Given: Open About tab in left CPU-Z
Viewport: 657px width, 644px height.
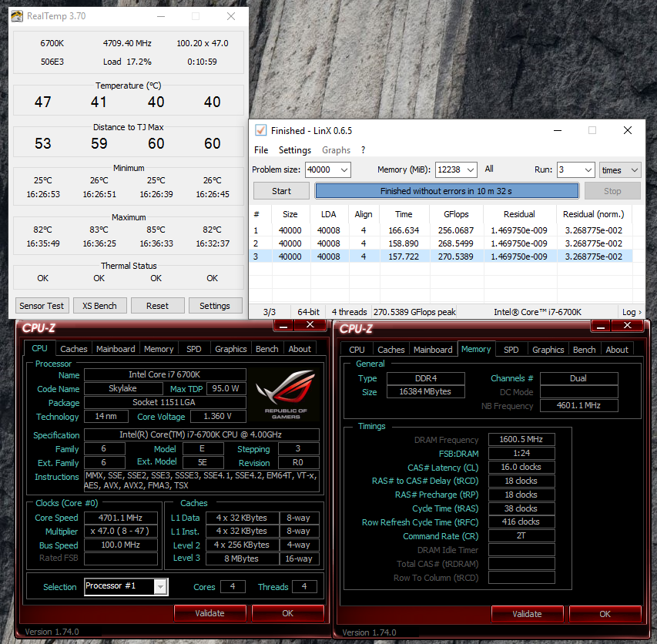Looking at the screenshot, I should tap(299, 349).
